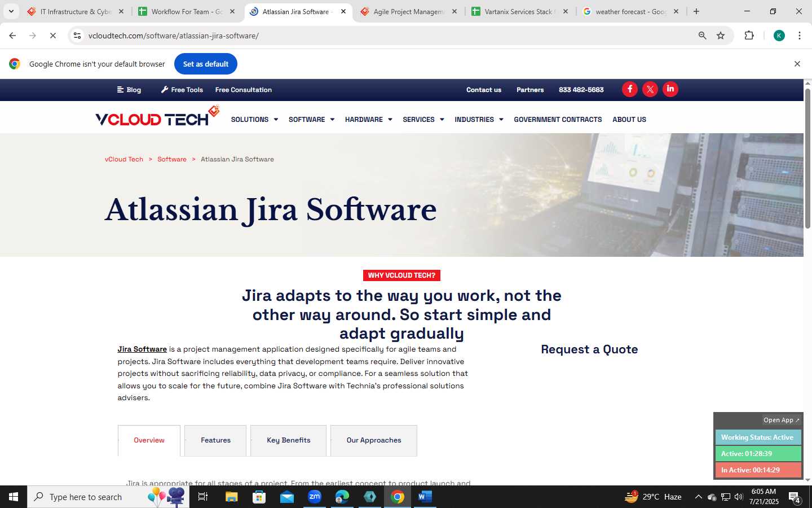Go to ABOUT US page

click(629, 120)
